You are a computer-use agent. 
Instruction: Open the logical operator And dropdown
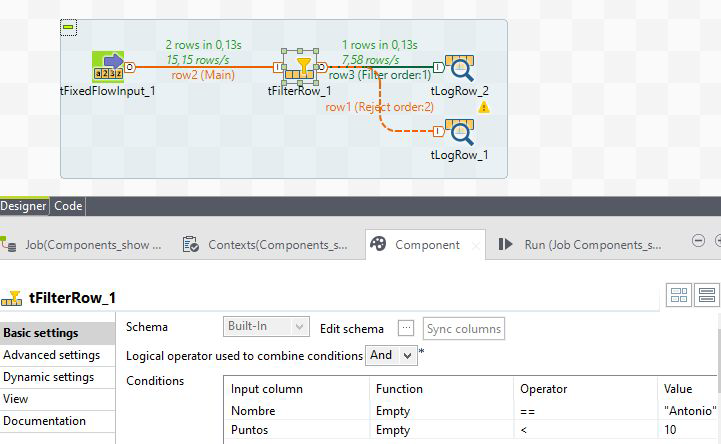(391, 355)
